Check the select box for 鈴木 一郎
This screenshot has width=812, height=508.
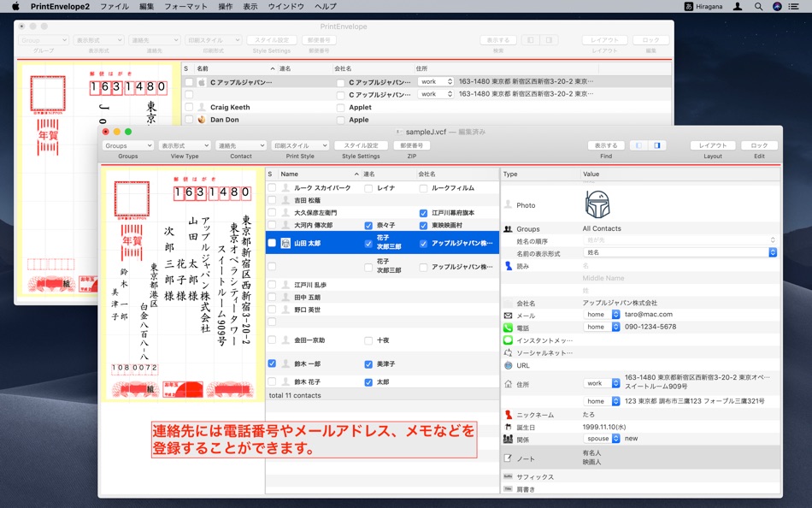[272, 363]
